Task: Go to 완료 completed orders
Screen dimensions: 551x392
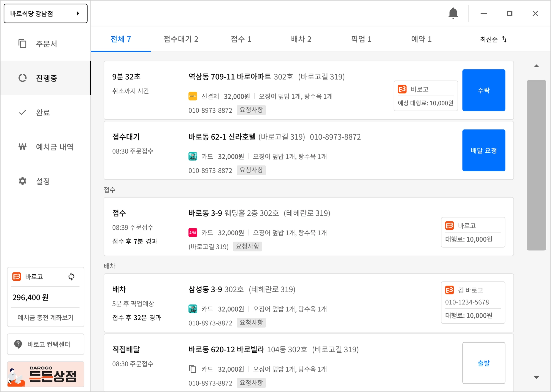Action: (43, 112)
